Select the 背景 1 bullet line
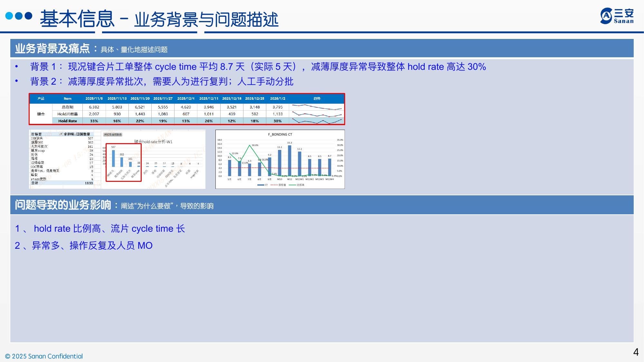The image size is (644, 362). click(258, 67)
